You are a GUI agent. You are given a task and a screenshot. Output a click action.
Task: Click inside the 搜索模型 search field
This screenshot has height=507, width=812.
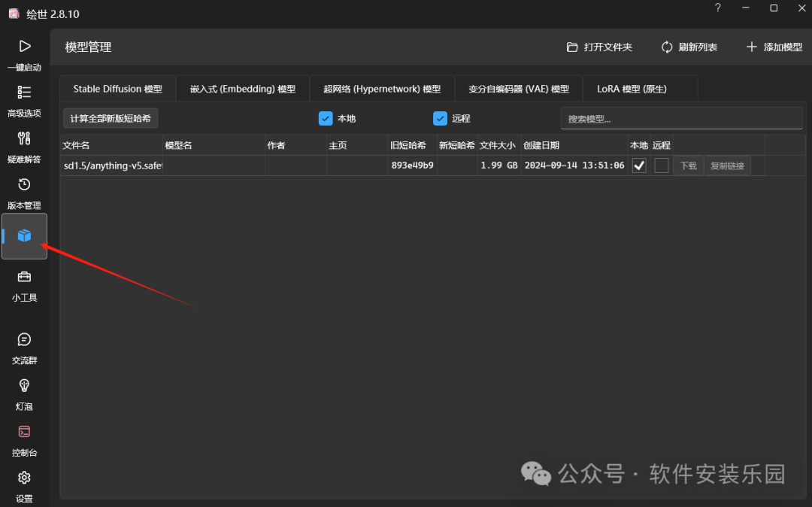click(681, 118)
